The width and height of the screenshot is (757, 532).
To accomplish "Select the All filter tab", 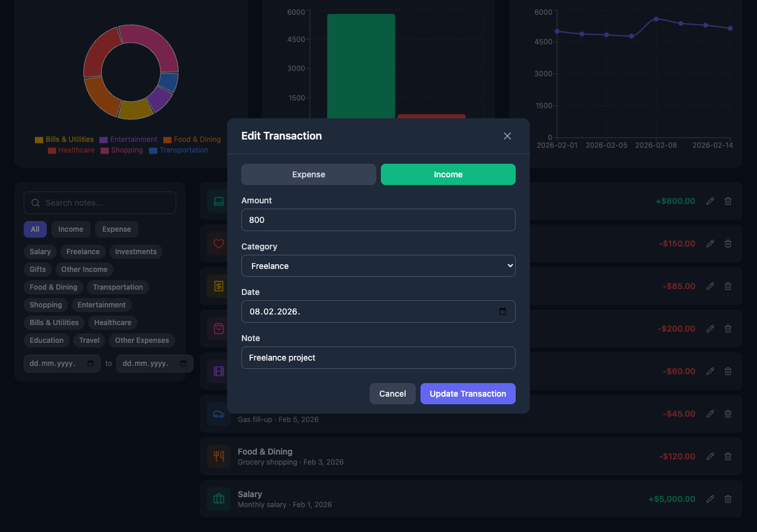I will click(35, 229).
